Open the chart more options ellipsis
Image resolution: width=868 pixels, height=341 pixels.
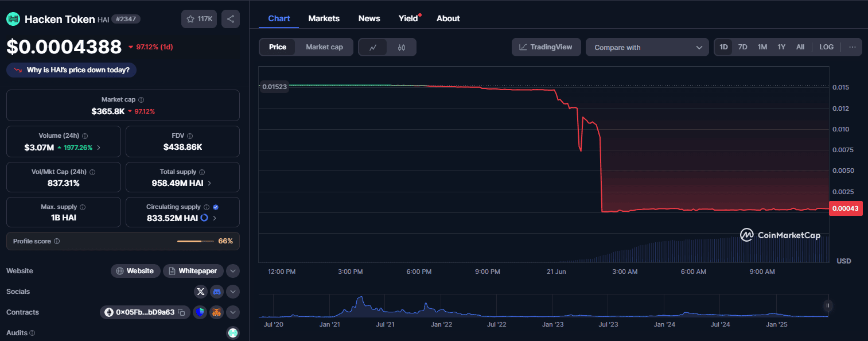click(853, 47)
